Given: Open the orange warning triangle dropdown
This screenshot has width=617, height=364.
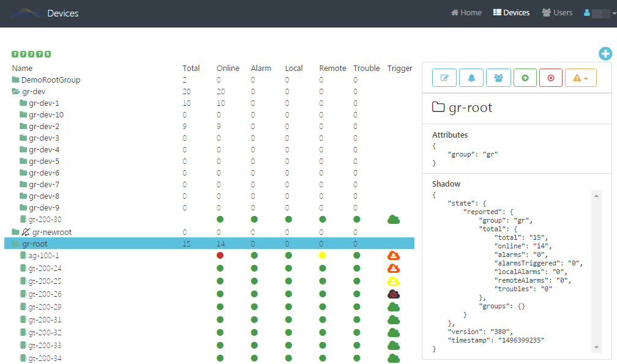Looking at the screenshot, I should (x=580, y=78).
